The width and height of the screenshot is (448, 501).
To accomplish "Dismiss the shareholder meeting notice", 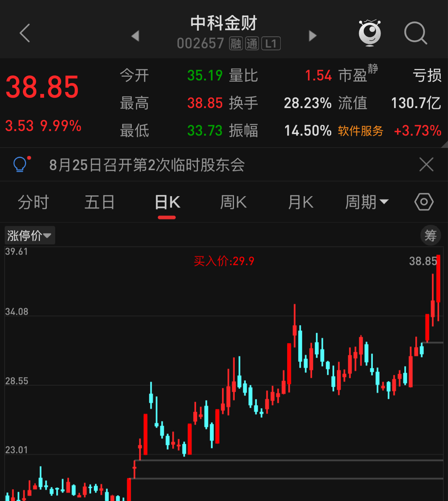I will (x=426, y=165).
